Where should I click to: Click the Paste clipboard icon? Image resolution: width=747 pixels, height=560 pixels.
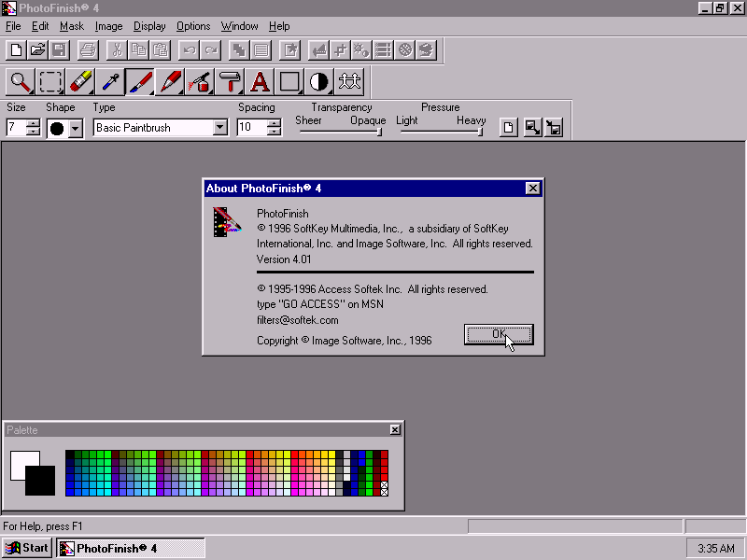(x=161, y=50)
